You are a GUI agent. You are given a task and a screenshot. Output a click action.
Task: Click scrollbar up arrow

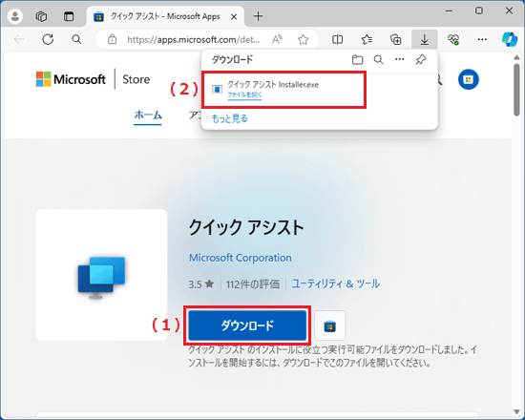(517, 57)
